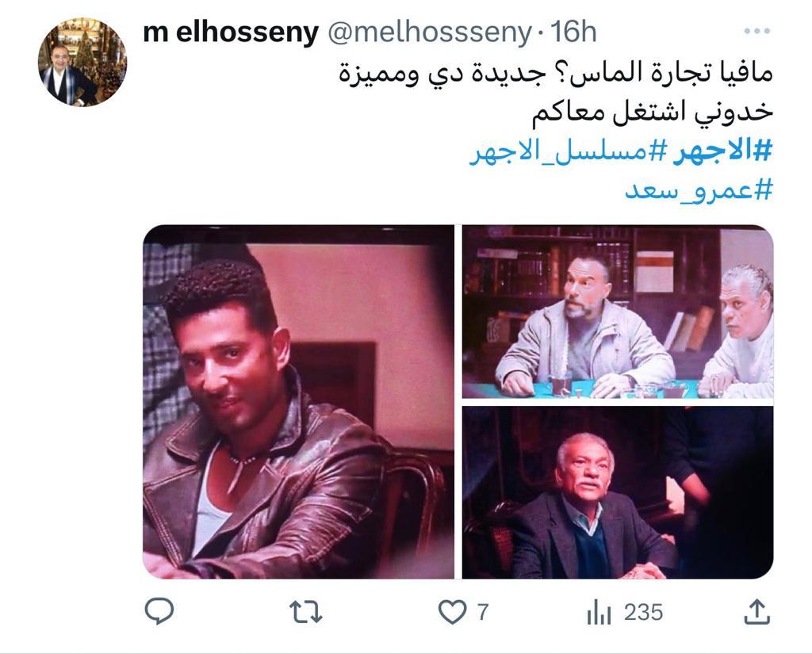Retweet this post using the arrows icon
Screen dimensions: 812x654
point(305,612)
